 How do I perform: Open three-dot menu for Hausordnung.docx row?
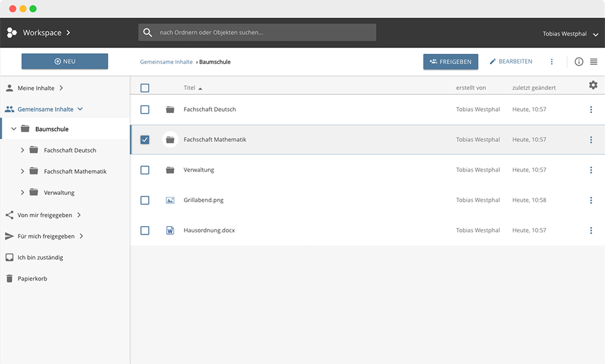(591, 230)
